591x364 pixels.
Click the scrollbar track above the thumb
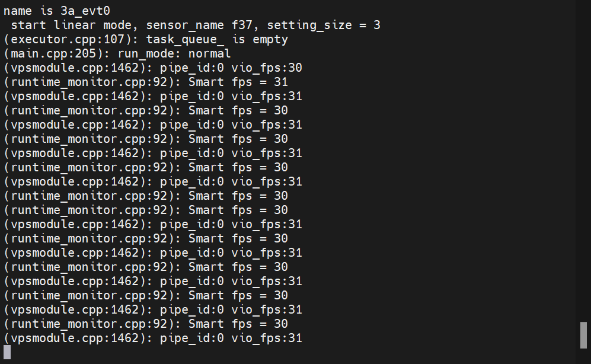[583, 161]
